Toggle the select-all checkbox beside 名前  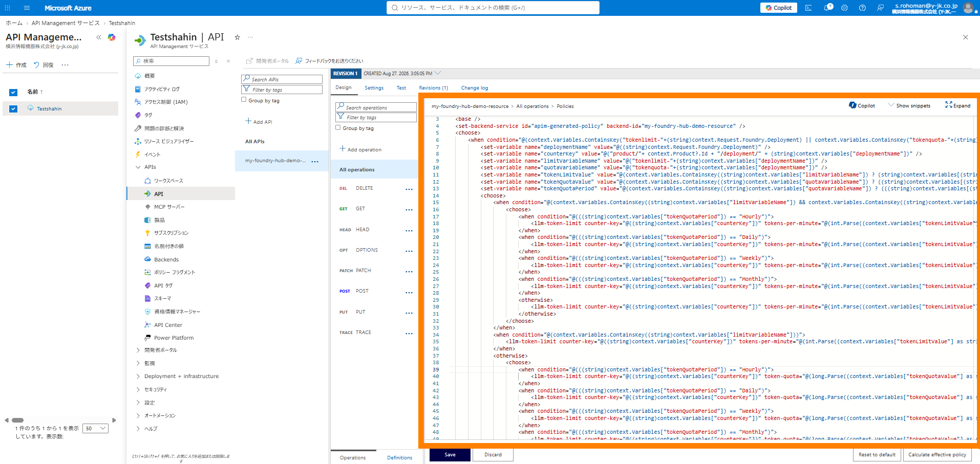click(x=13, y=92)
